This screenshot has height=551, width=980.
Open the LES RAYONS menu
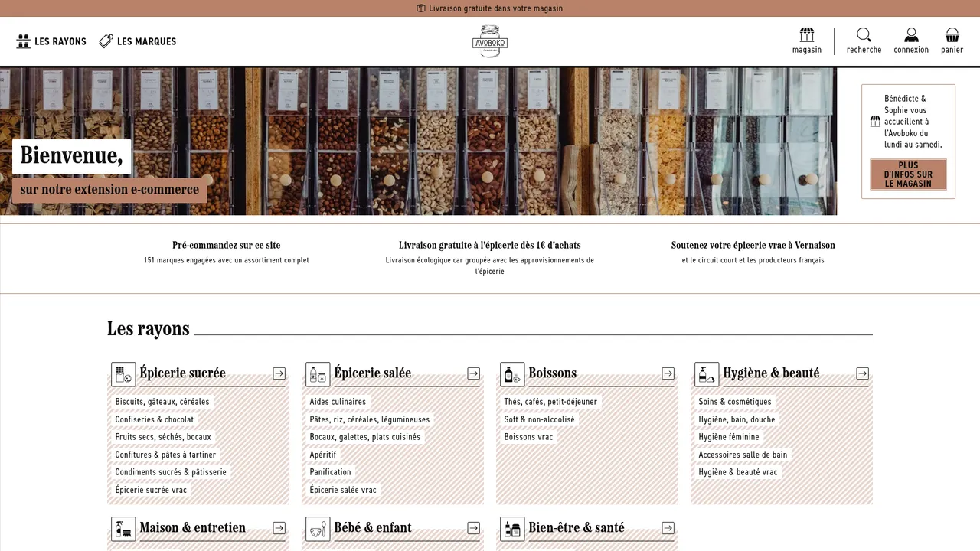point(51,41)
